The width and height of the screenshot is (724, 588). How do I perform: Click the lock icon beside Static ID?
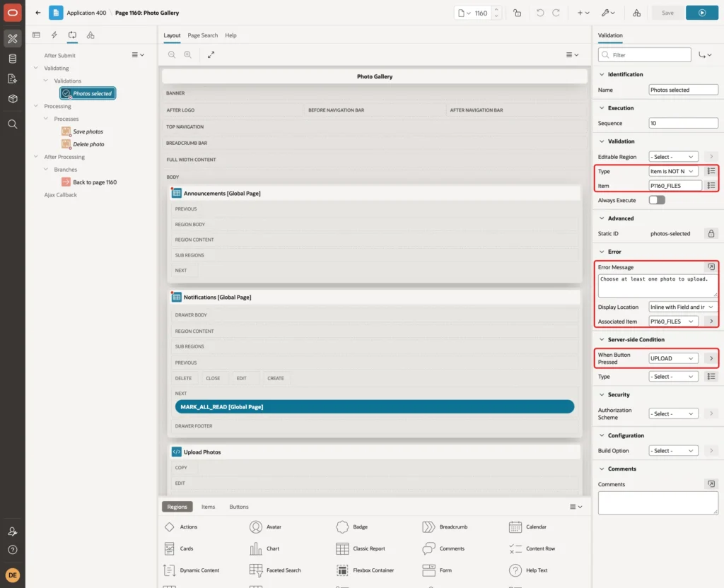pos(711,233)
